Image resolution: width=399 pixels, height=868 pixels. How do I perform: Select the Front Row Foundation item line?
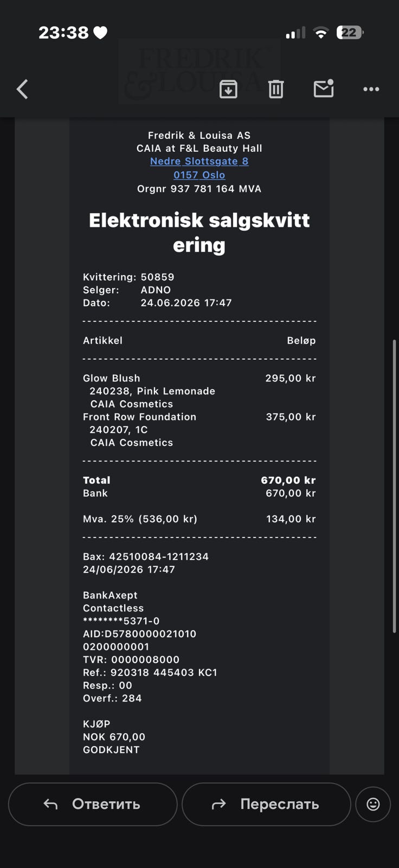tap(199, 417)
